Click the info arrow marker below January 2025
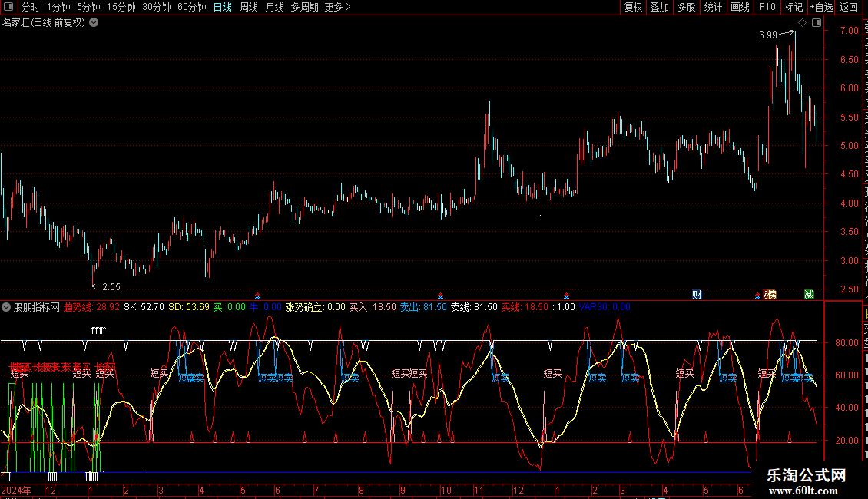 (566, 296)
